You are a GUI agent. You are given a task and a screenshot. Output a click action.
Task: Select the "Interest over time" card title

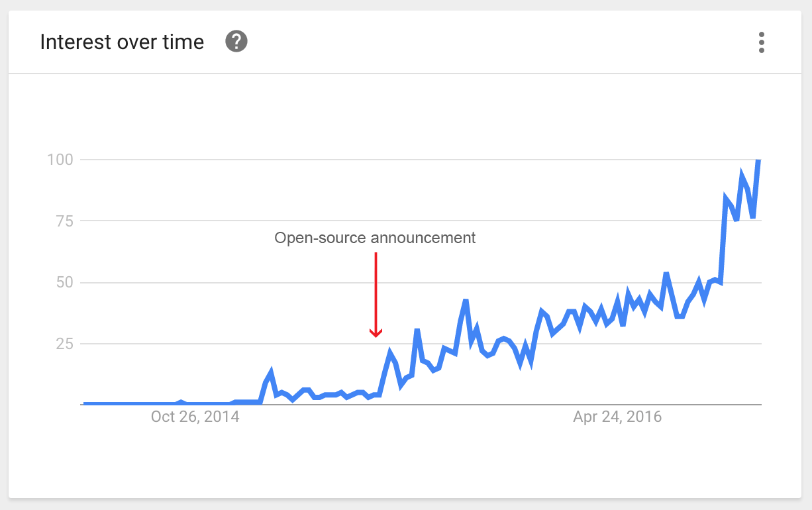pos(122,42)
